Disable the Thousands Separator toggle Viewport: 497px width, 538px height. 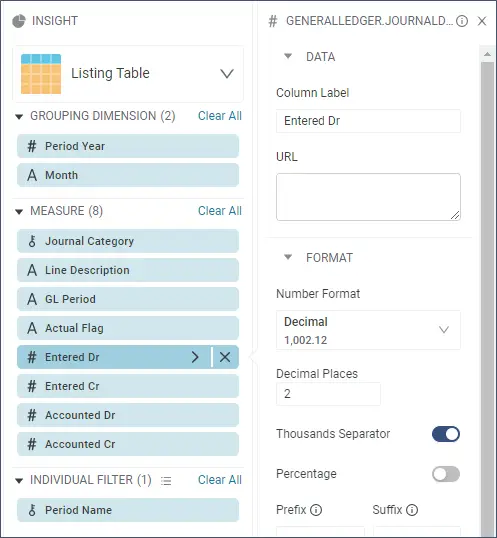[446, 434]
